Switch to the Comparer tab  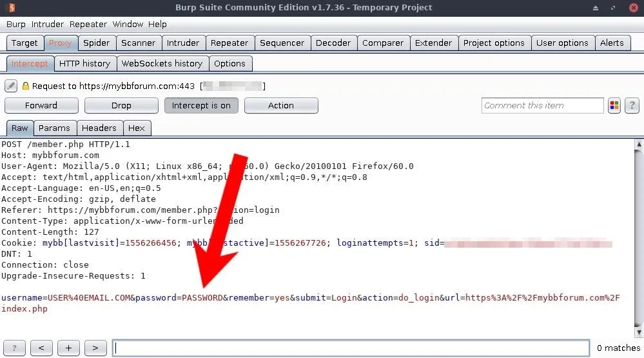pos(383,43)
